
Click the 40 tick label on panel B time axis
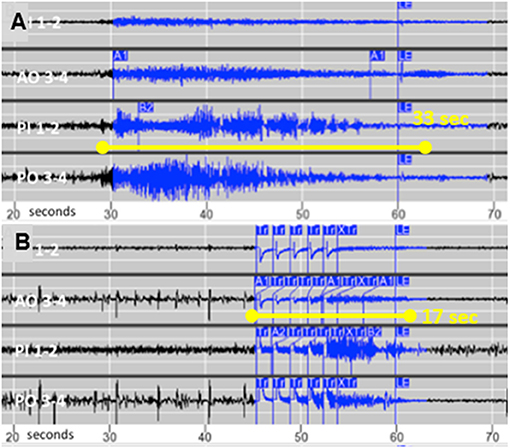pyautogui.click(x=205, y=437)
